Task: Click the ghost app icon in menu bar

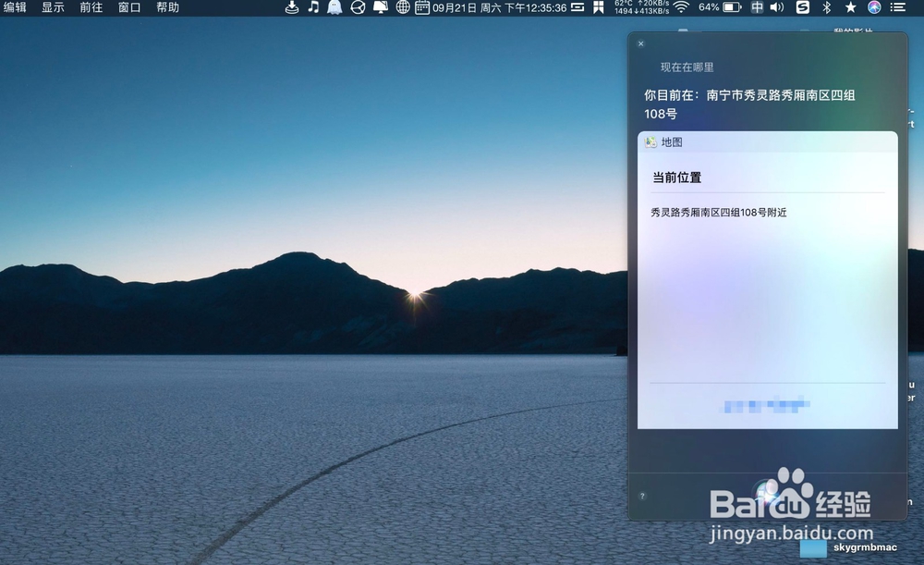Action: (334, 7)
